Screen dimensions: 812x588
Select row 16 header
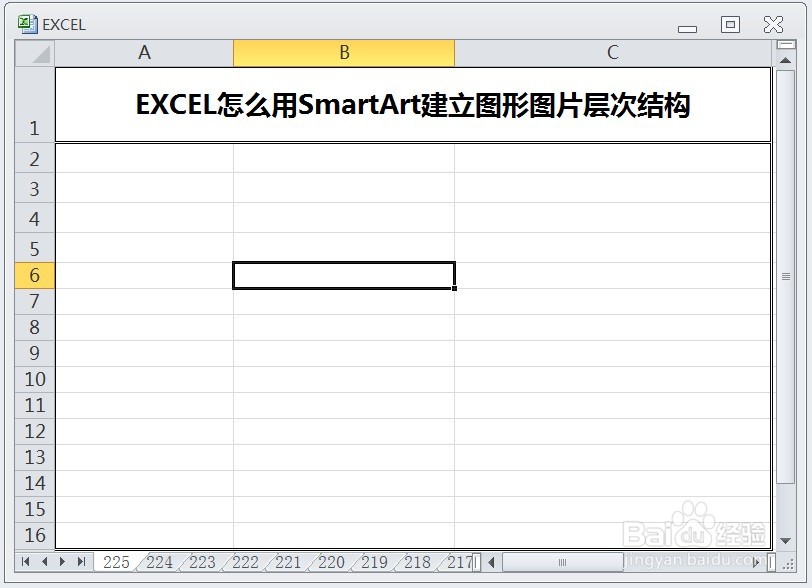pyautogui.click(x=35, y=535)
